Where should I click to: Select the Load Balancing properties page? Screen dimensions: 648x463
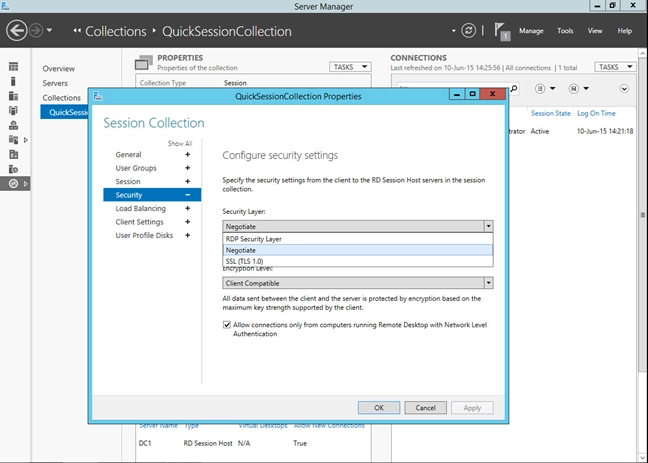(x=141, y=208)
